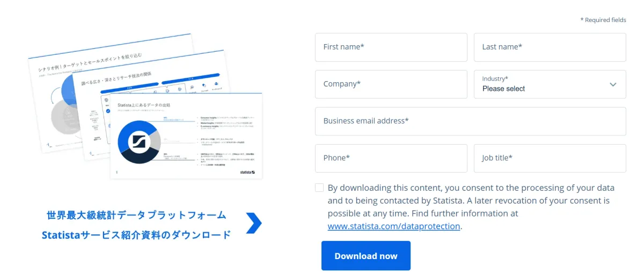
Task: Tick the data processing consent checkbox
Action: pyautogui.click(x=319, y=188)
